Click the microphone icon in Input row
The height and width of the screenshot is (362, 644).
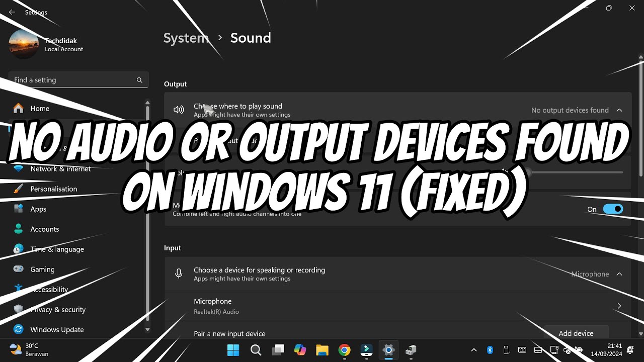click(179, 274)
